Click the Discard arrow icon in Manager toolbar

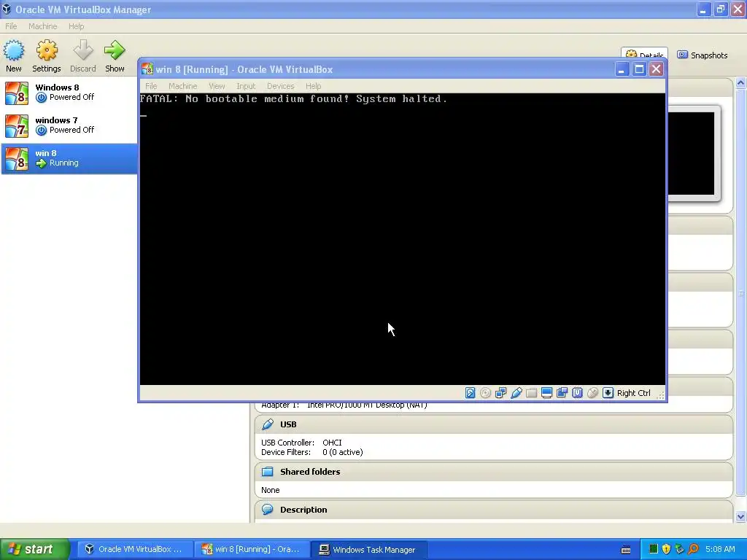(x=83, y=50)
